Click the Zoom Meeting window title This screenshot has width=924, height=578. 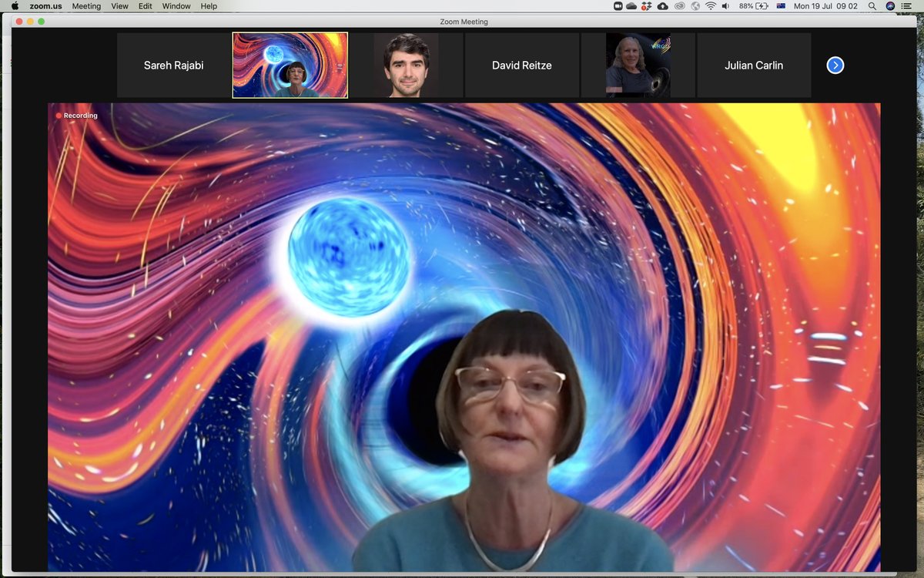(464, 22)
